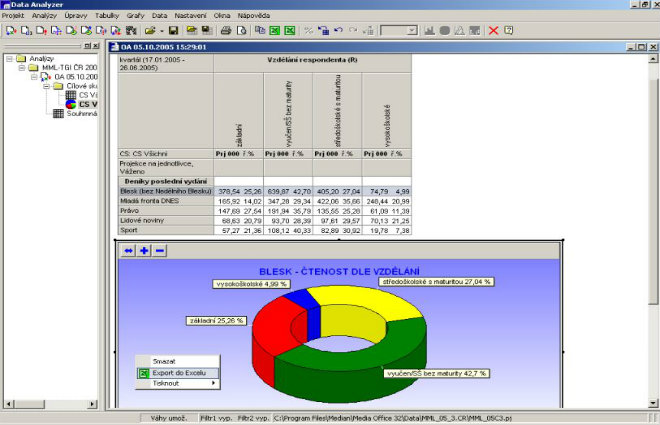Viewport: 660px width, 425px height.
Task: Choose Export do Excelu in context menu
Action: [177, 373]
